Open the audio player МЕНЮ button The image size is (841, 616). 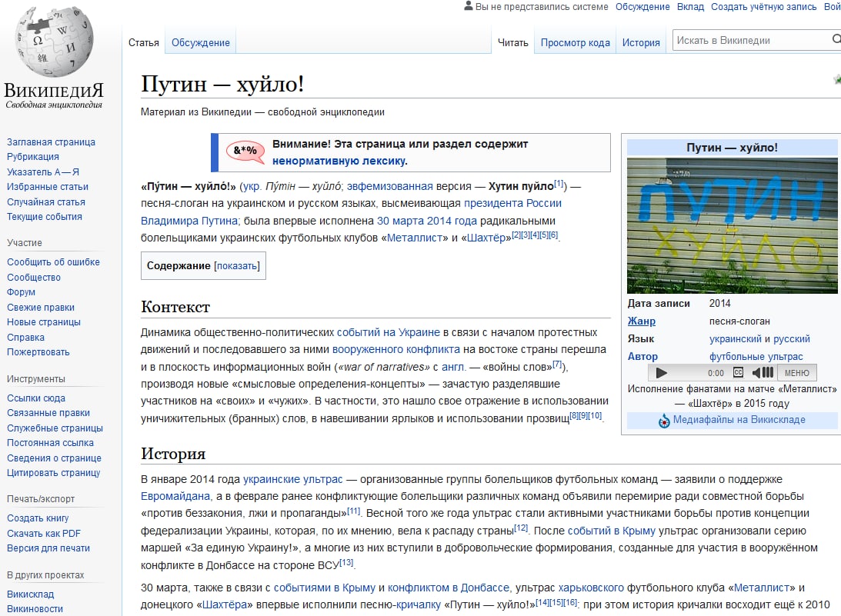pyautogui.click(x=796, y=373)
